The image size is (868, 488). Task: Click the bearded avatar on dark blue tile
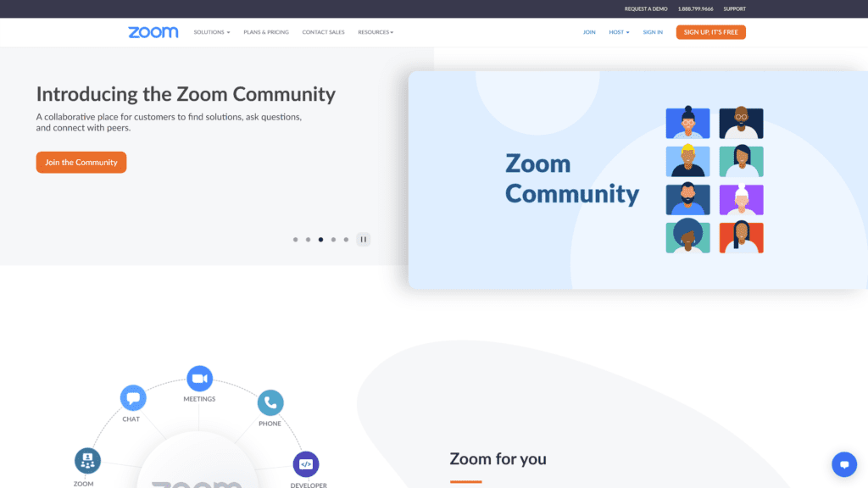point(687,199)
